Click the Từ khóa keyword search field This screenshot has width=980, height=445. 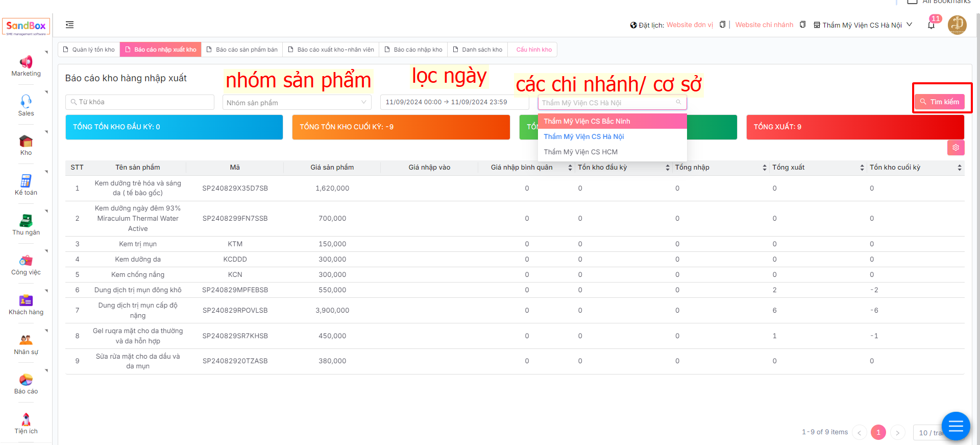click(x=140, y=102)
